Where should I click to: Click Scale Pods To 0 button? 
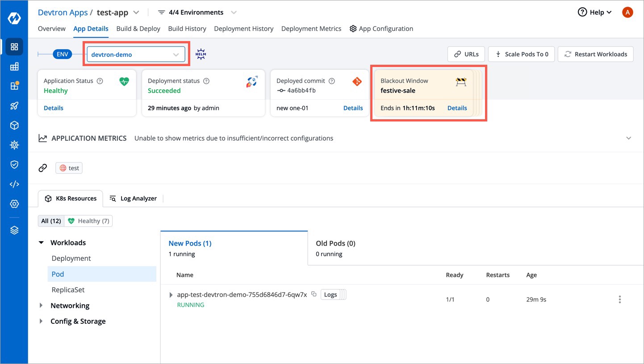click(521, 54)
